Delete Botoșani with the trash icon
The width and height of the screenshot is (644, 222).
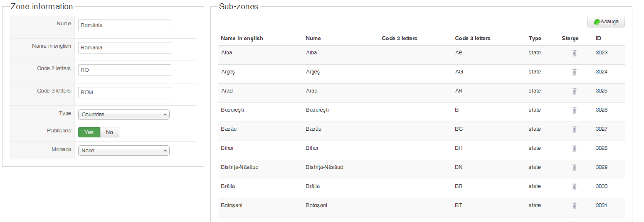[x=574, y=206]
